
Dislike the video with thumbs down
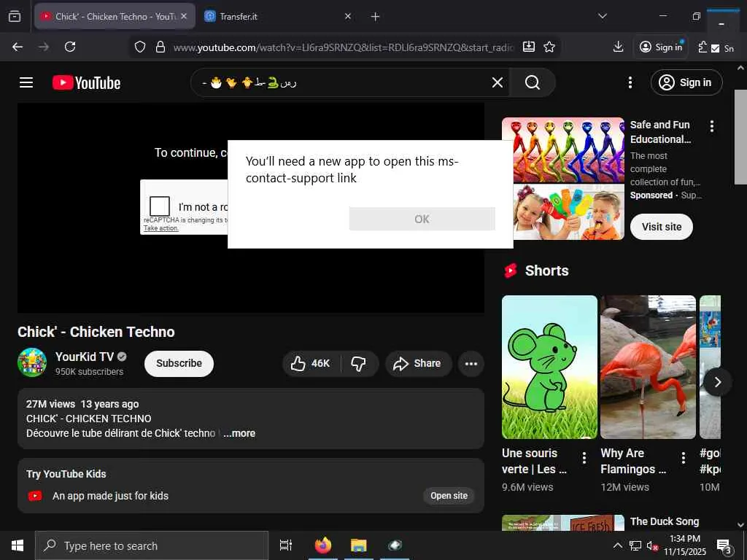coord(359,363)
